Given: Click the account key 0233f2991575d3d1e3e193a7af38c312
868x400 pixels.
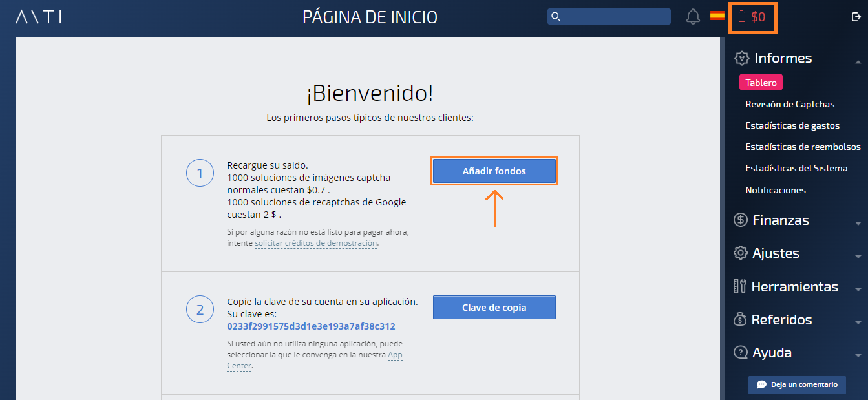Looking at the screenshot, I should coord(311,326).
